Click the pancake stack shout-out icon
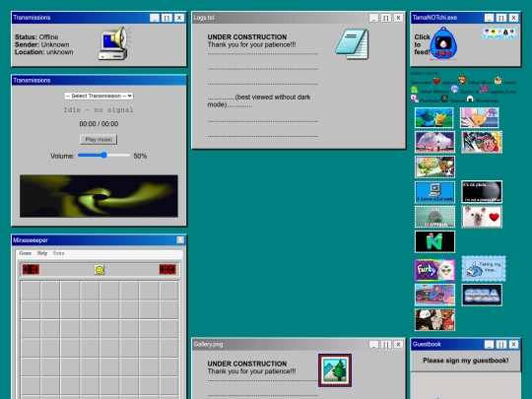The width and height of the screenshot is (532, 399). click(498, 81)
